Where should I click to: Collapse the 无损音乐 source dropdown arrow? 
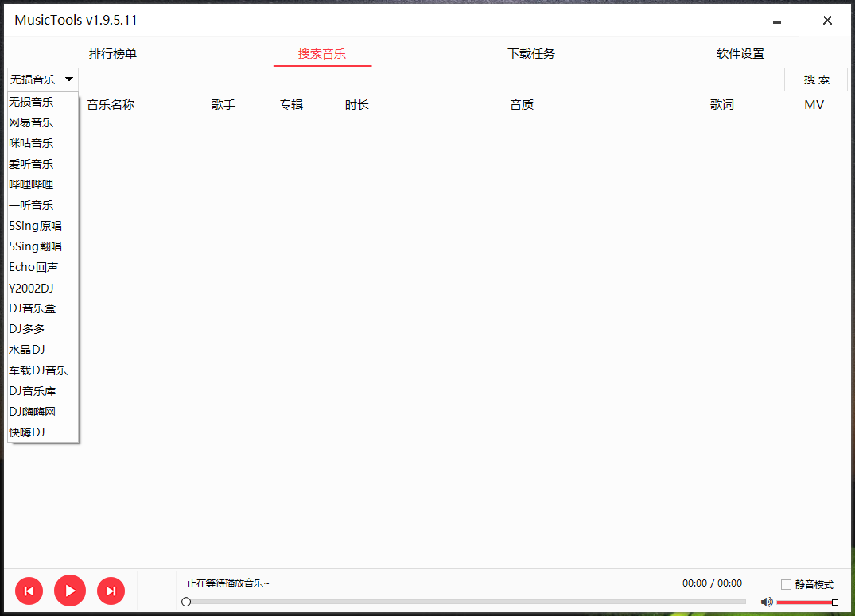[x=69, y=79]
